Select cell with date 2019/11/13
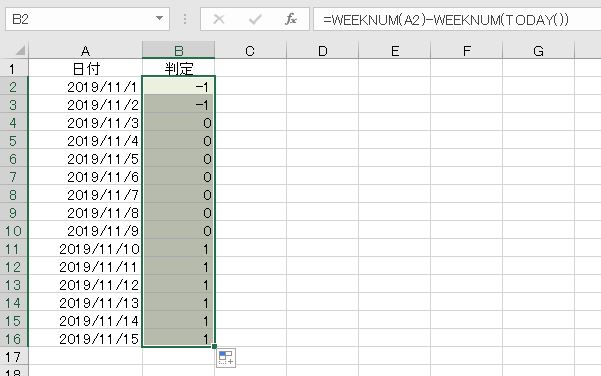This screenshot has height=376, width=601. [85, 302]
